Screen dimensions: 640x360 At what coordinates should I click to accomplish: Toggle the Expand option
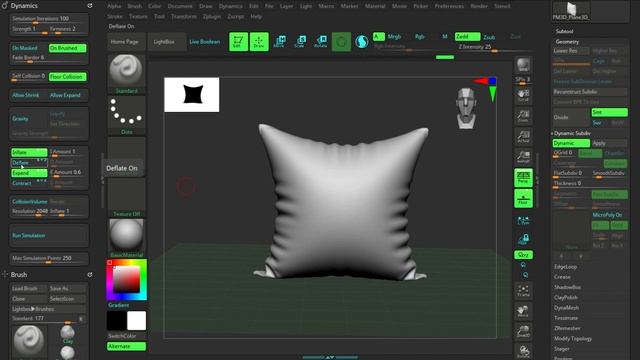click(x=29, y=173)
